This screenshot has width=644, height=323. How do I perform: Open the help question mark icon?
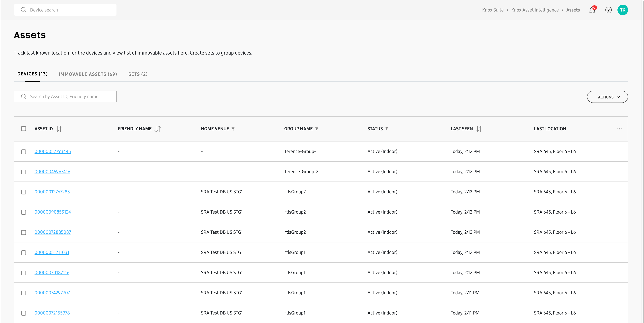coord(608,10)
